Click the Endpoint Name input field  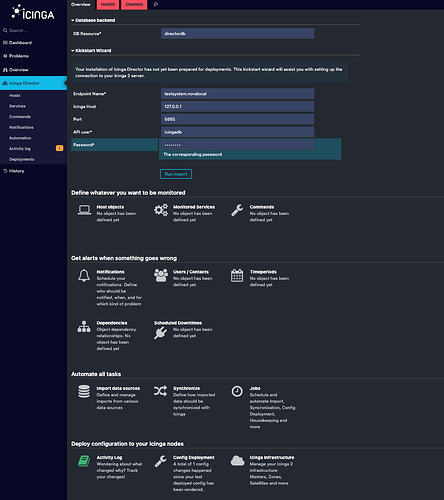(x=237, y=94)
